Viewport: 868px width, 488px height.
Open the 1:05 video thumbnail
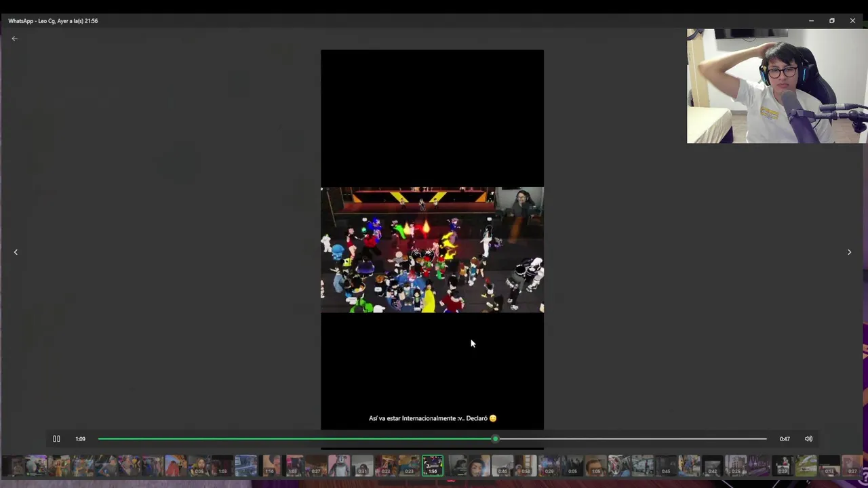[x=595, y=466]
